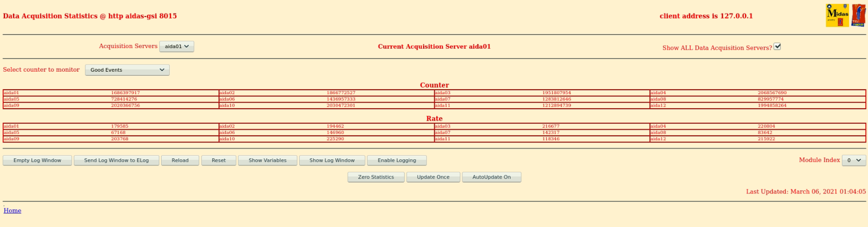Select rate value 194462 for aida02
The height and width of the screenshot is (227, 868).
click(x=335, y=126)
